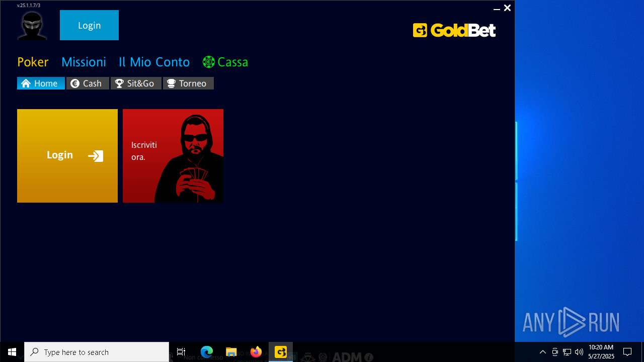This screenshot has width=644, height=362.
Task: Launch Microsoft Edge from taskbar
Action: [207, 352]
